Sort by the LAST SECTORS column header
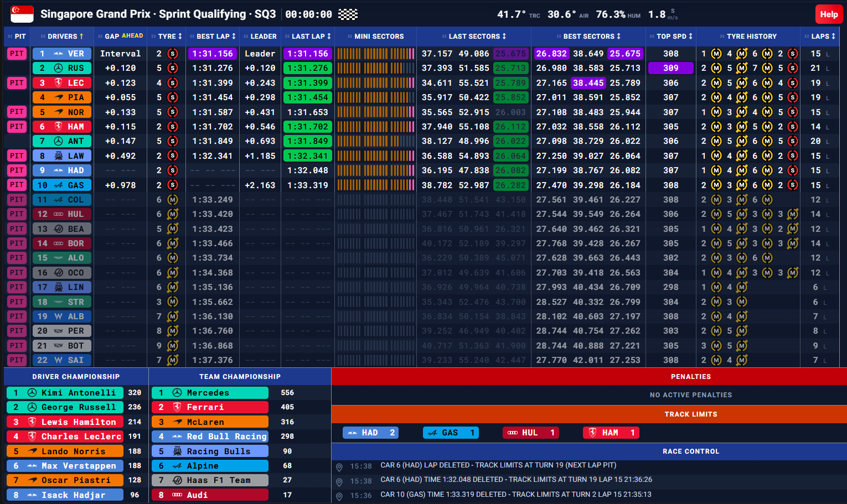The width and height of the screenshot is (847, 504). click(474, 37)
